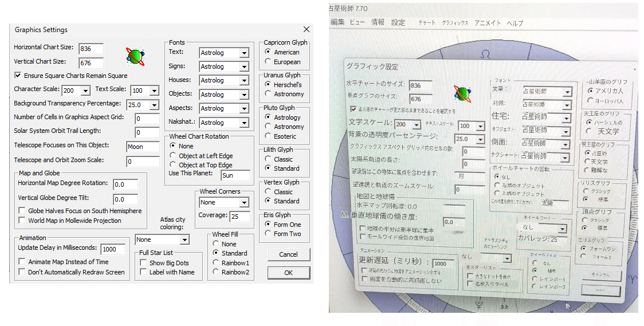This screenshot has width=644, height=326.
Task: Open Background Transparency Percentage dropdown
Action: coord(154,105)
